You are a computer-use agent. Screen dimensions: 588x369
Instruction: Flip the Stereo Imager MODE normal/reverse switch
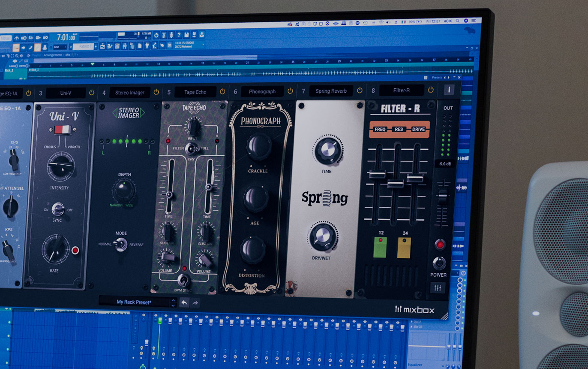(120, 244)
